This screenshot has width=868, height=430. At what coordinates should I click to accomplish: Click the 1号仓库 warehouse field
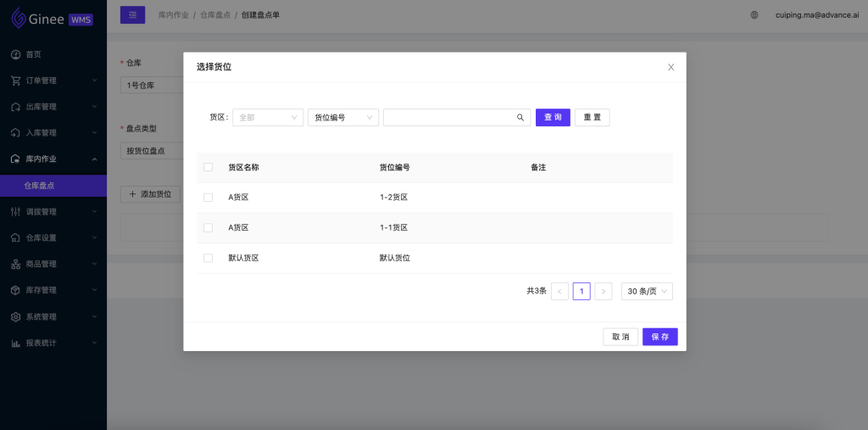point(152,86)
